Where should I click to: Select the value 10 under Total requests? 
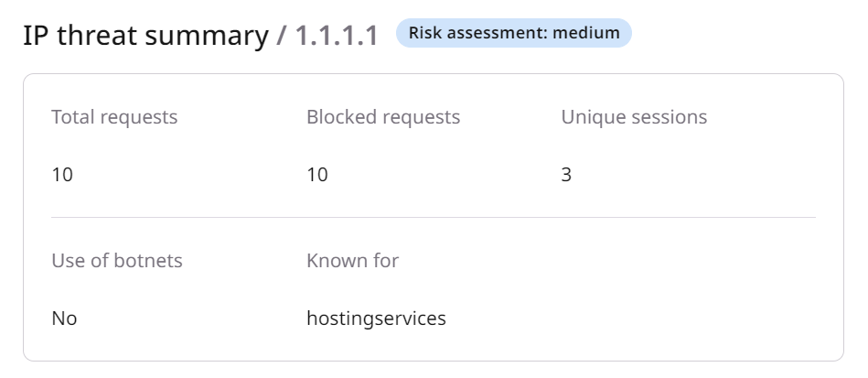point(62,174)
